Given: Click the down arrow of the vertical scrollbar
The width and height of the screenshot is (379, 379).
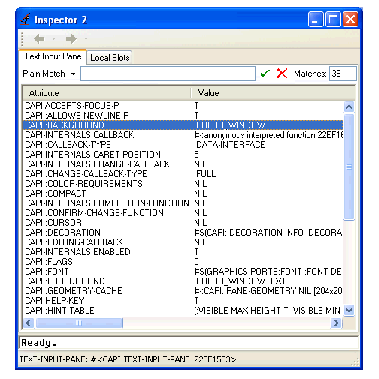Looking at the screenshot, I should click(349, 310).
